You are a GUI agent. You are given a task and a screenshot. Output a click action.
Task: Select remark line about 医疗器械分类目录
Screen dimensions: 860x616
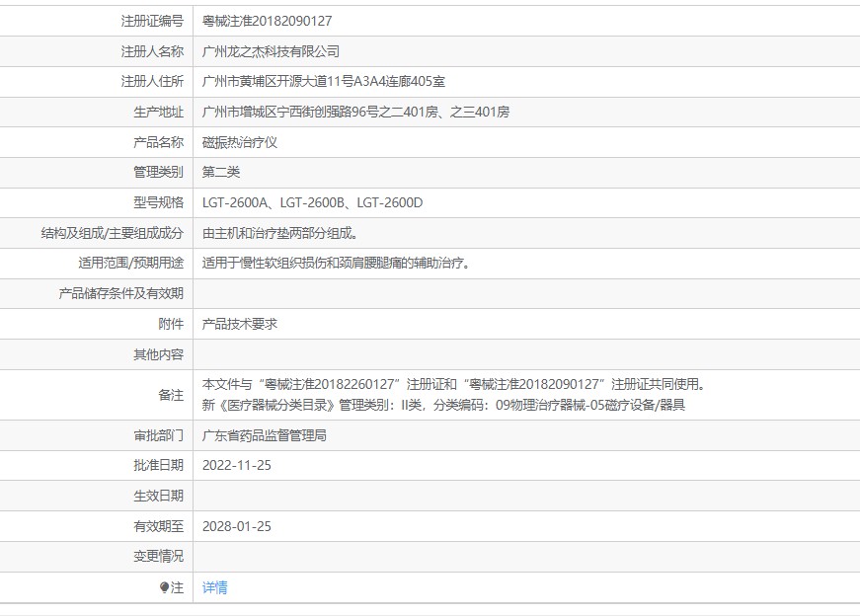pyautogui.click(x=443, y=405)
